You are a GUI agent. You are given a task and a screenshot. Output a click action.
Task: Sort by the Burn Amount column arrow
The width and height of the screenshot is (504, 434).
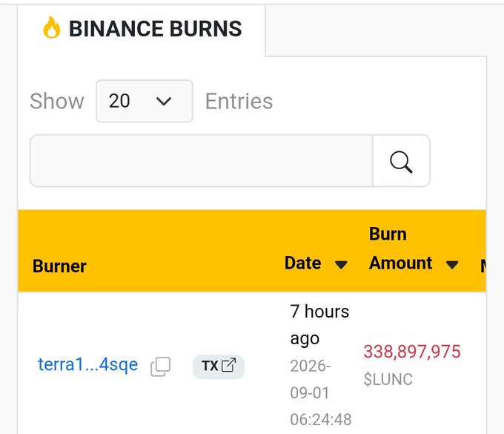tap(452, 264)
